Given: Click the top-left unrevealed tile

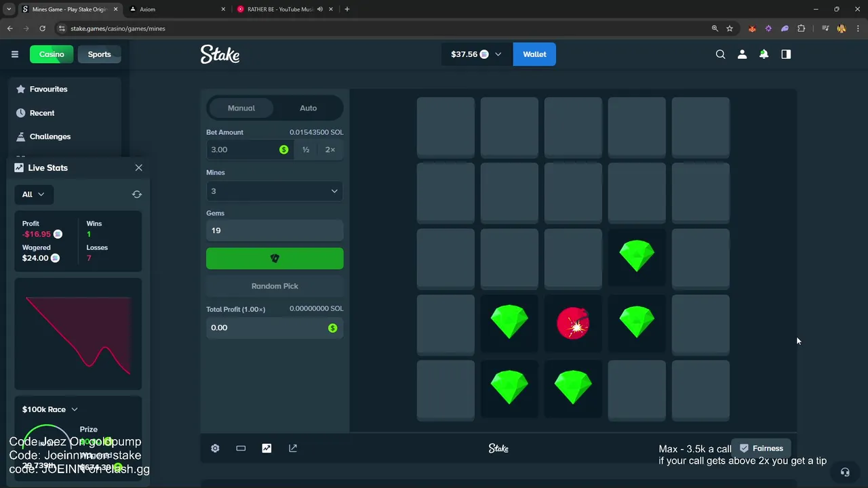Looking at the screenshot, I should [446, 127].
